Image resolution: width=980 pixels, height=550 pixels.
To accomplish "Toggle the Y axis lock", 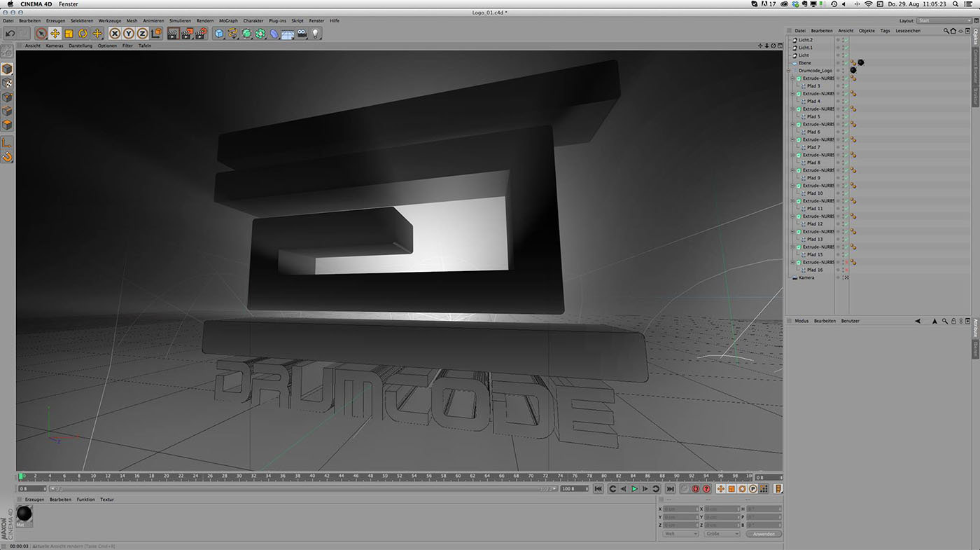I will point(129,33).
